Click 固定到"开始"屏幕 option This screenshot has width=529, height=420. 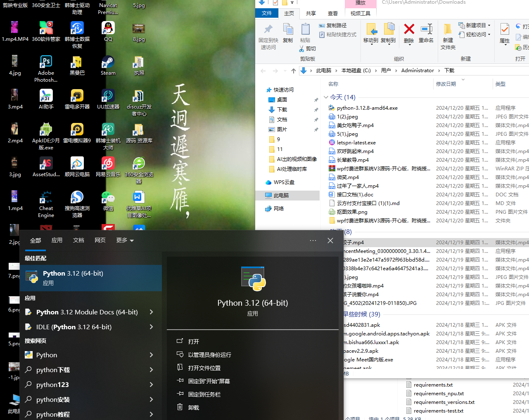point(203,381)
